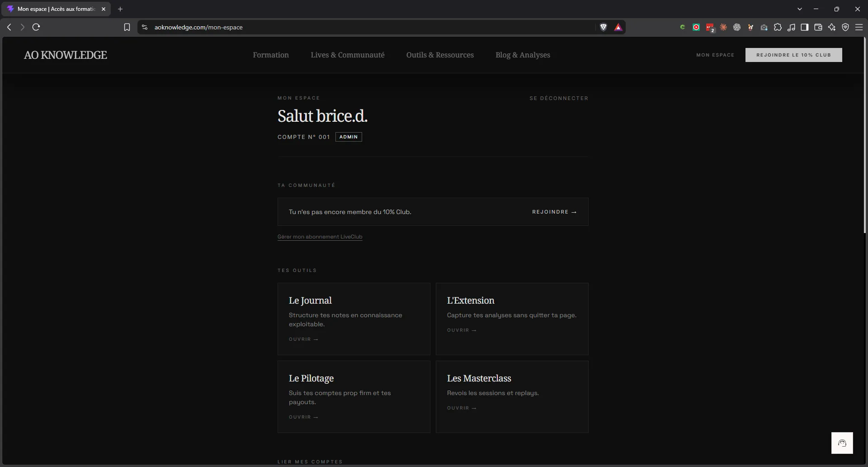Click the AO KNOWLEDGE logo
Image resolution: width=868 pixels, height=467 pixels.
pos(66,55)
